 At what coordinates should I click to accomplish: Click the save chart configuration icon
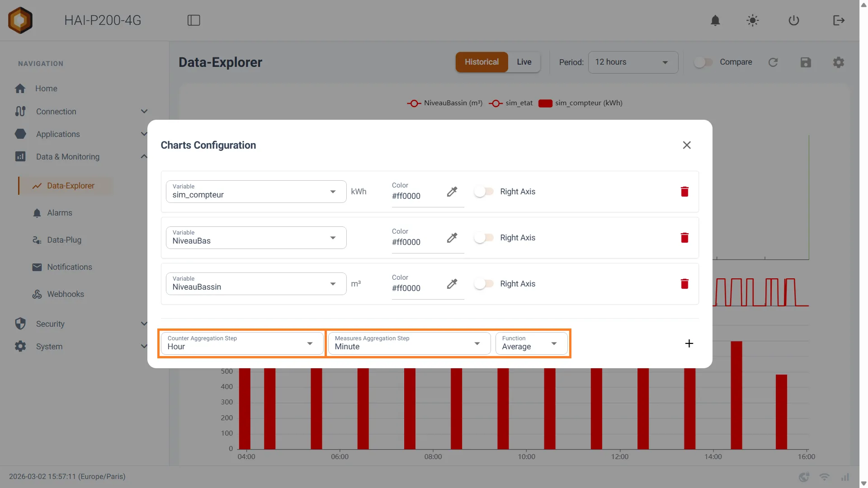(x=806, y=62)
